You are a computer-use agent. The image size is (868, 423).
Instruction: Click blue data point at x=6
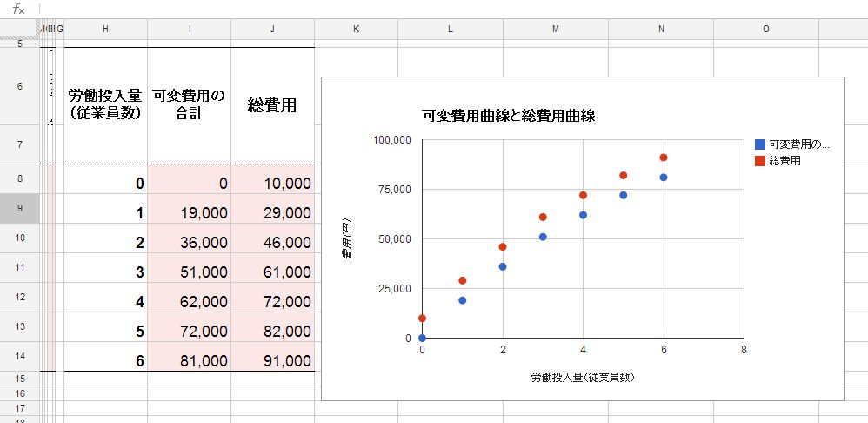pos(664,178)
